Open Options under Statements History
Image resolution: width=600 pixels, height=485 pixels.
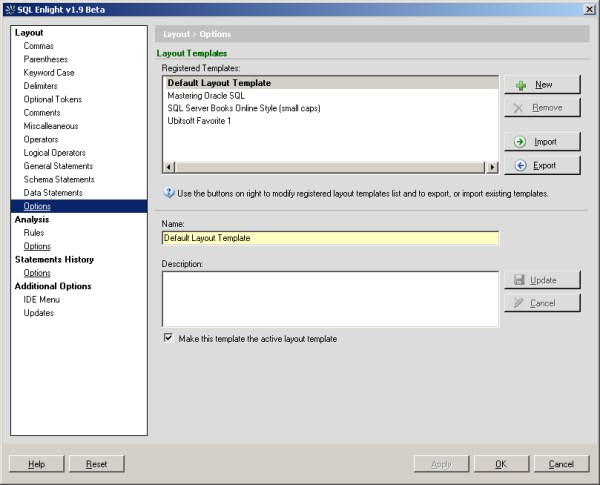coord(37,273)
